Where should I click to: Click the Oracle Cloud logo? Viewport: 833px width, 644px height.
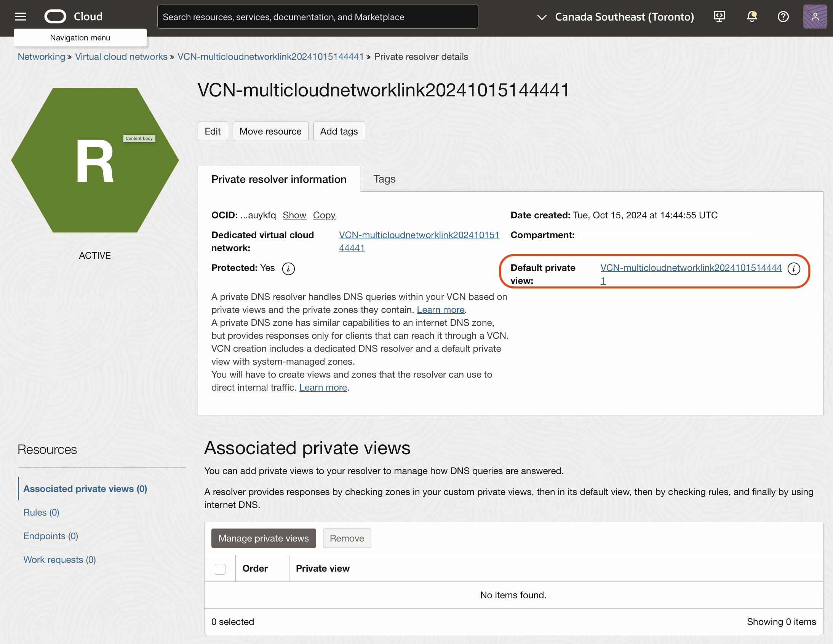click(x=55, y=16)
